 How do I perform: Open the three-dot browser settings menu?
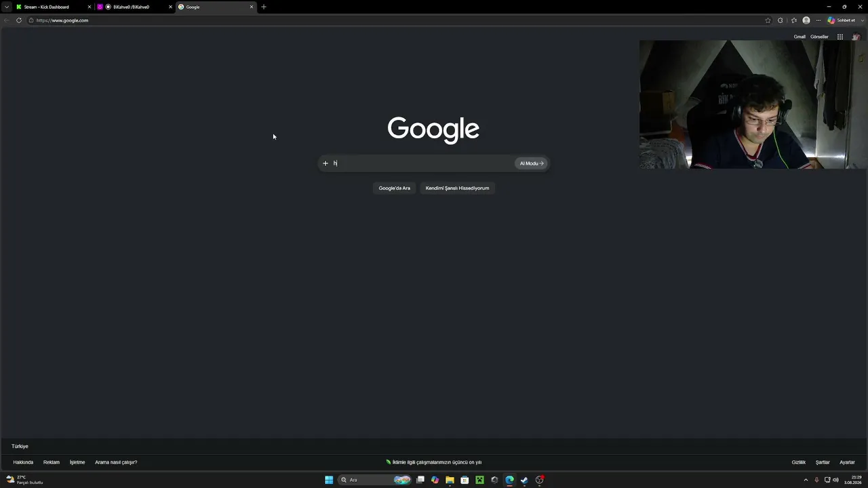pos(818,20)
